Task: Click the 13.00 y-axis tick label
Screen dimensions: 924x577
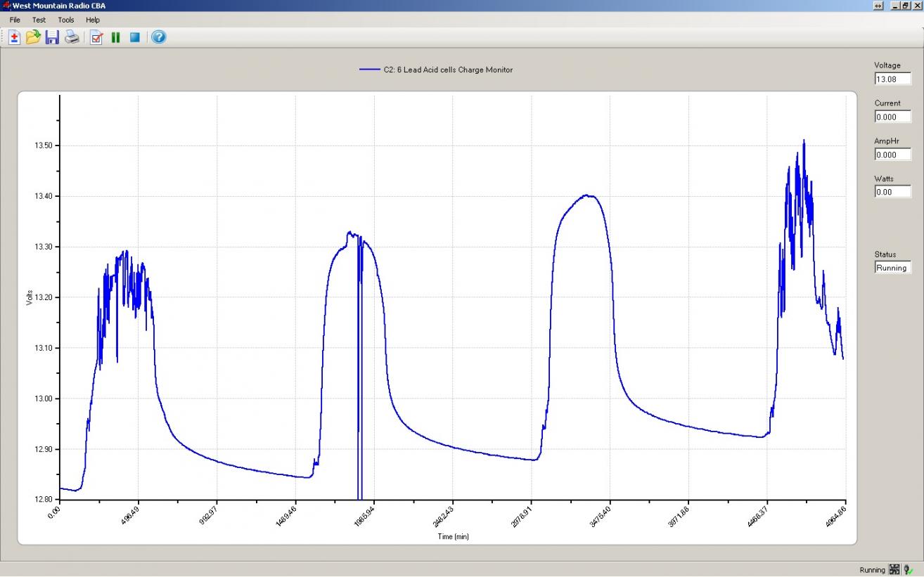Action: 43,398
